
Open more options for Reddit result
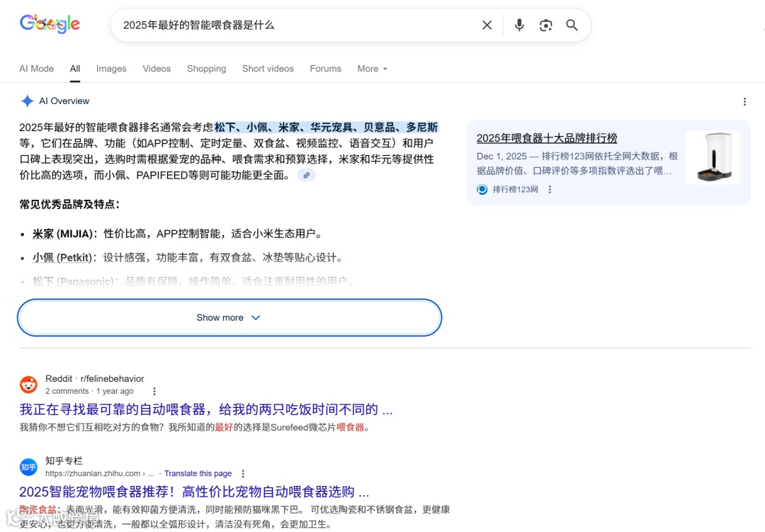point(154,392)
